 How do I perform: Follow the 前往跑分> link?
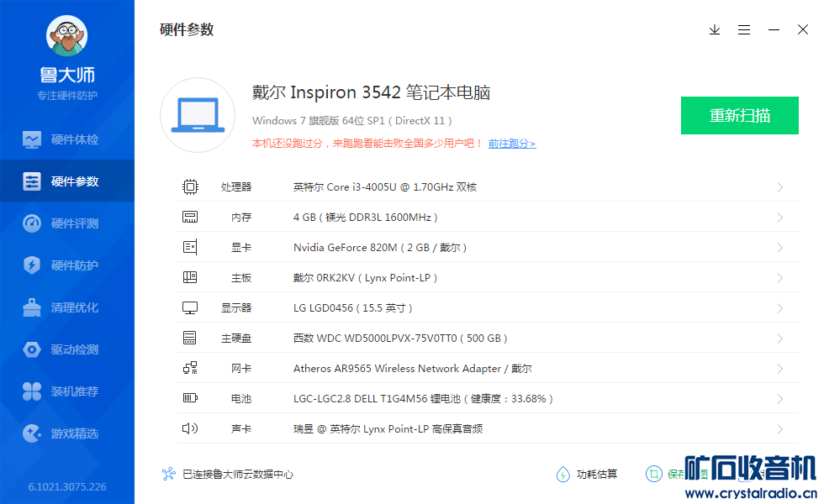[x=512, y=144]
